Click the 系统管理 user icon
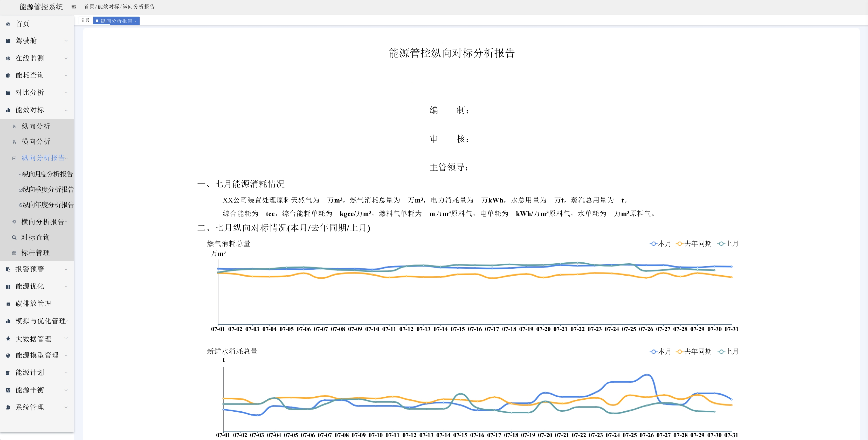The height and width of the screenshot is (440, 868). click(x=8, y=407)
